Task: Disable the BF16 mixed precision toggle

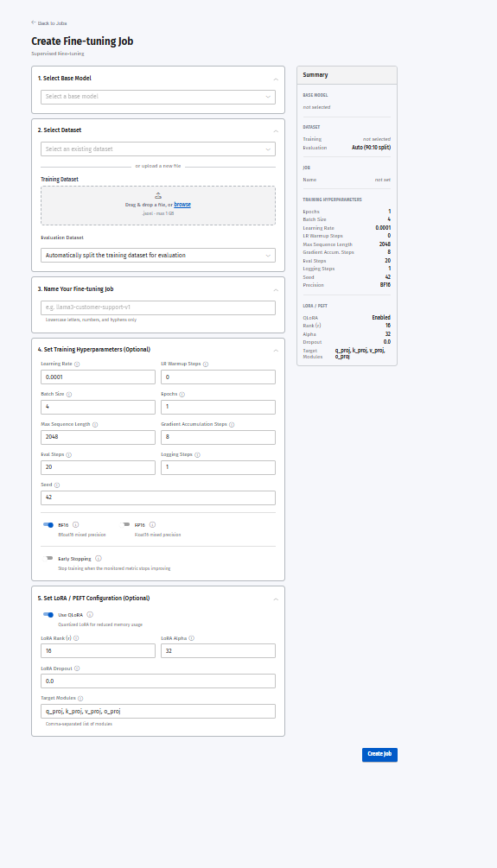Action: click(48, 525)
